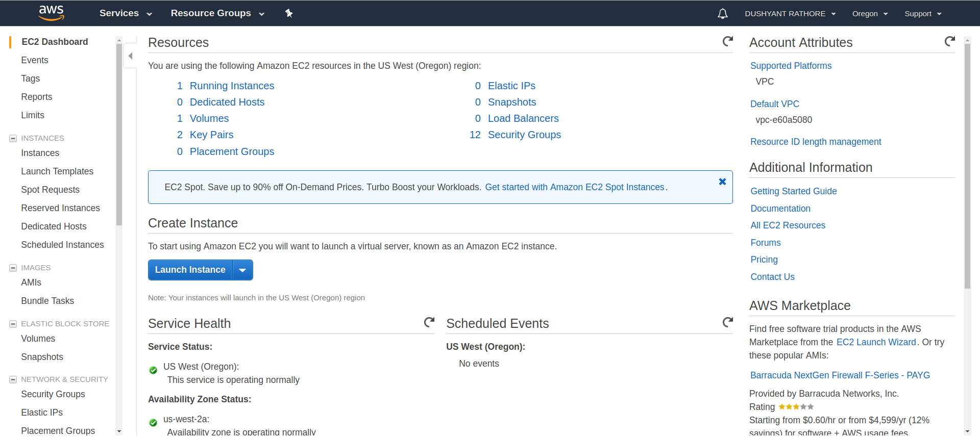Refresh the Resources section
The image size is (980, 438).
(728, 41)
